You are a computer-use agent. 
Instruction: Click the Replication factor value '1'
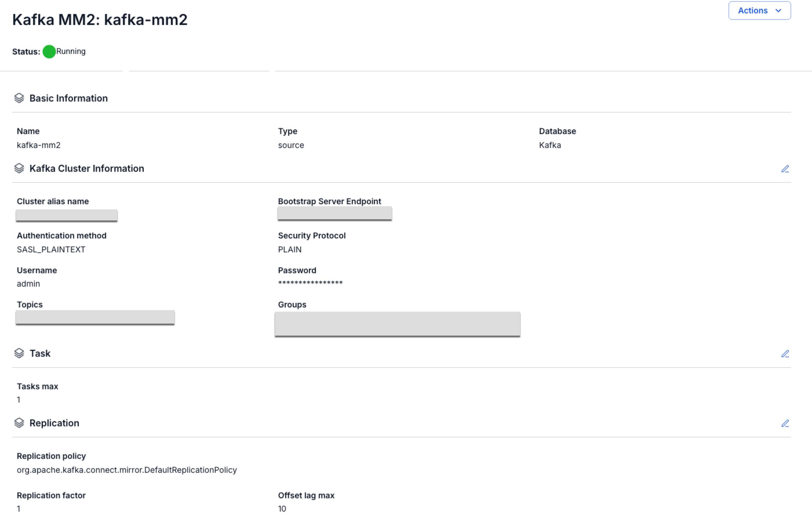(x=19, y=509)
